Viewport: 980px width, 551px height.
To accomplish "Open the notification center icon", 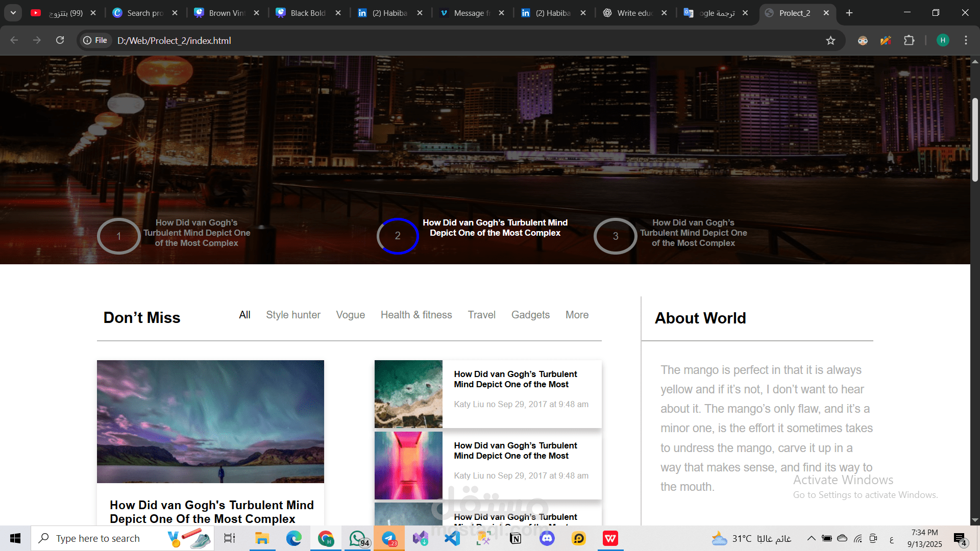I will pos(960,539).
